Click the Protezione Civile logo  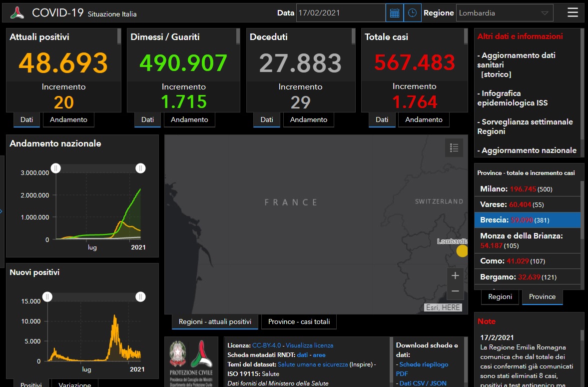pyautogui.click(x=191, y=361)
